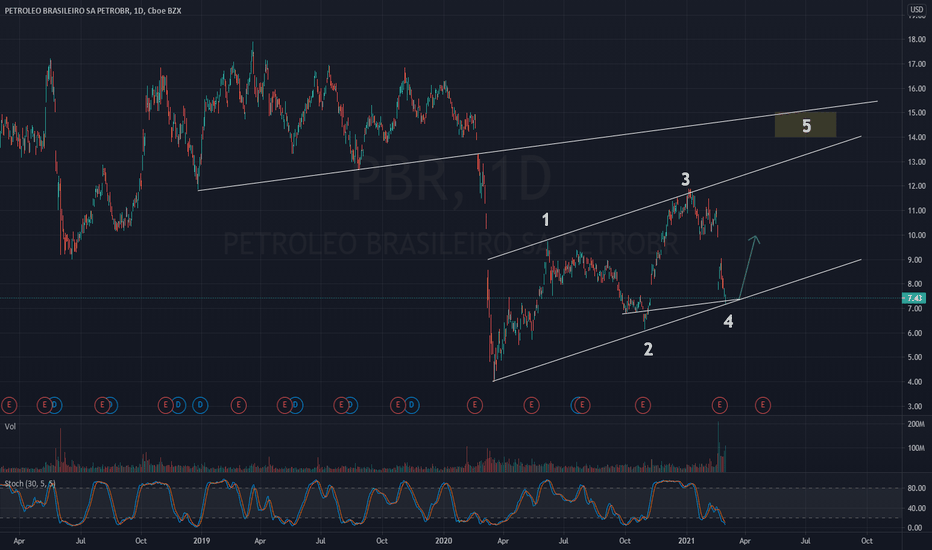932x550 pixels.
Task: Select the Vol indicator label
Action: [10, 426]
